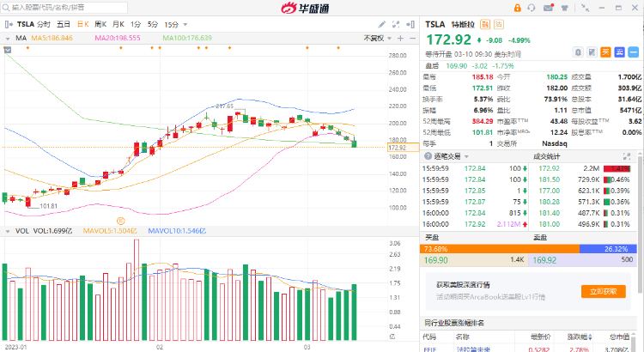The image size is (644, 352).
Task: Click in the stock code search field
Action: coord(65,8)
